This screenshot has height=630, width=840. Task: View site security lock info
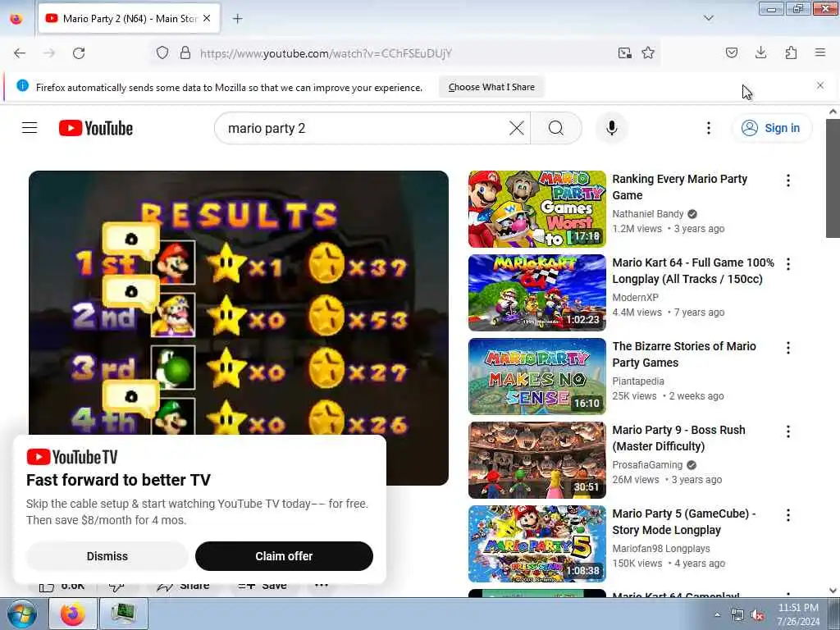(185, 52)
